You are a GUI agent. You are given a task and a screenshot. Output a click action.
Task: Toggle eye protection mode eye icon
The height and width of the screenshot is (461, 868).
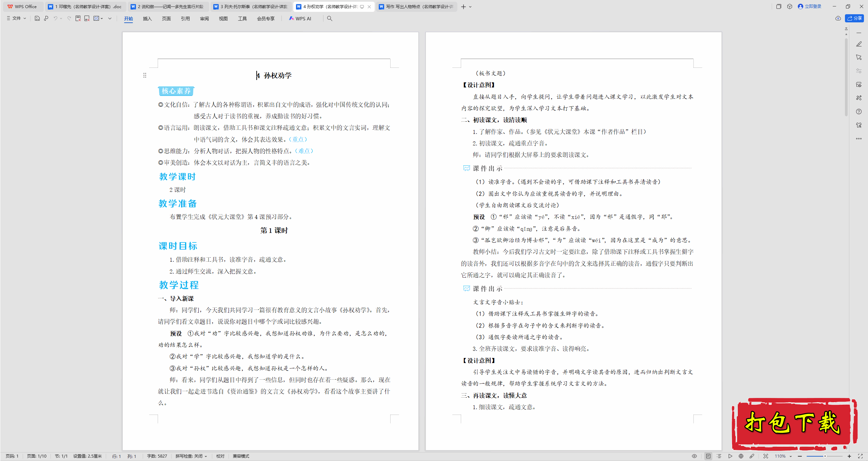click(x=694, y=456)
